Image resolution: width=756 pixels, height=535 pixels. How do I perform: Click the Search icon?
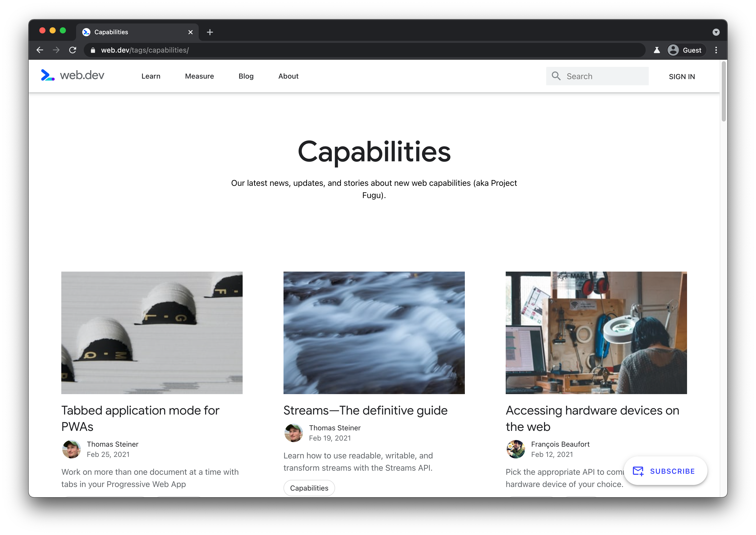[x=556, y=76]
